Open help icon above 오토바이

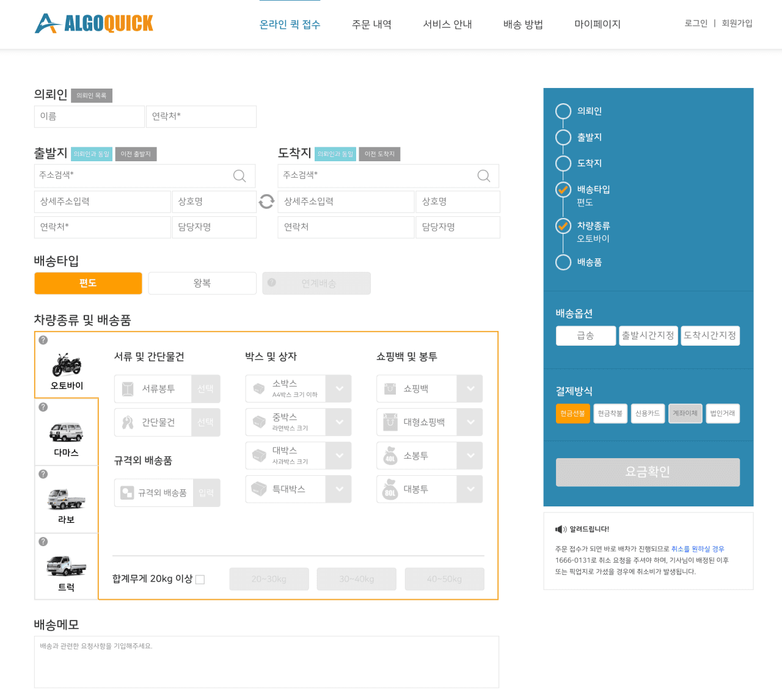pyautogui.click(x=43, y=340)
